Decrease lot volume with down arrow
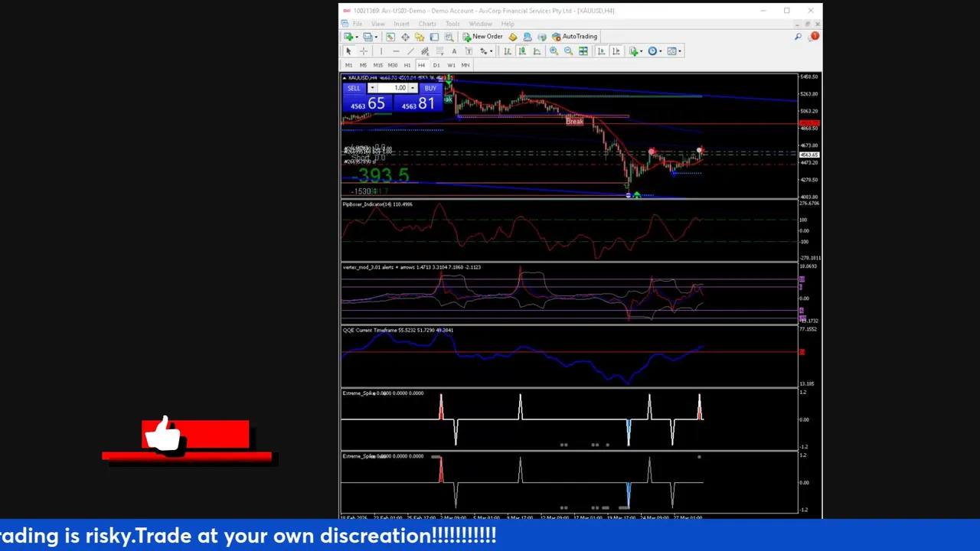The width and height of the screenshot is (980, 551). (372, 89)
